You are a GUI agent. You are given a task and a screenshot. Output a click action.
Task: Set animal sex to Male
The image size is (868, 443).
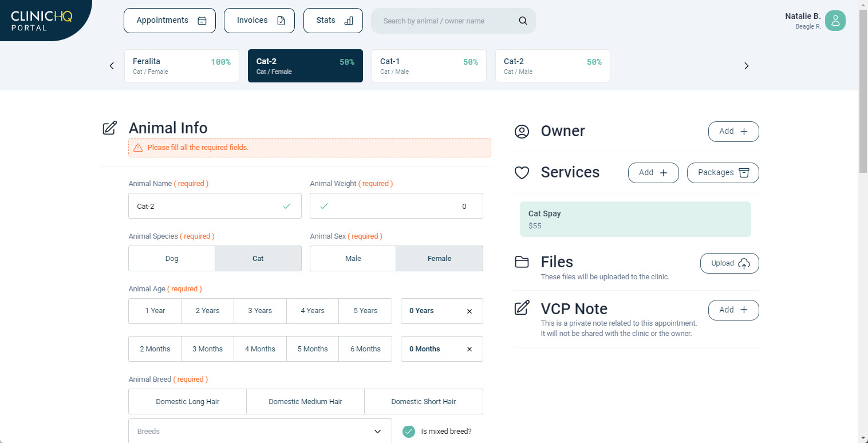(x=353, y=259)
